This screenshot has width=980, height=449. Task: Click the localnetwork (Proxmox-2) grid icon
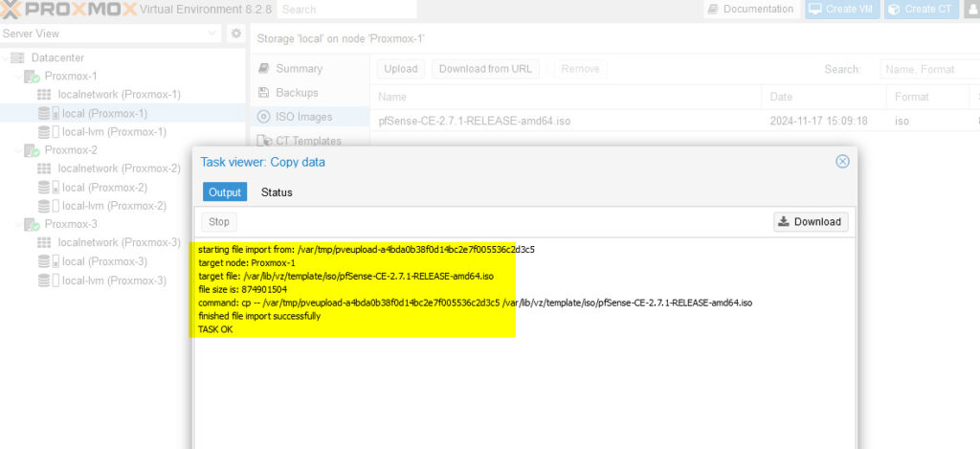(x=44, y=168)
